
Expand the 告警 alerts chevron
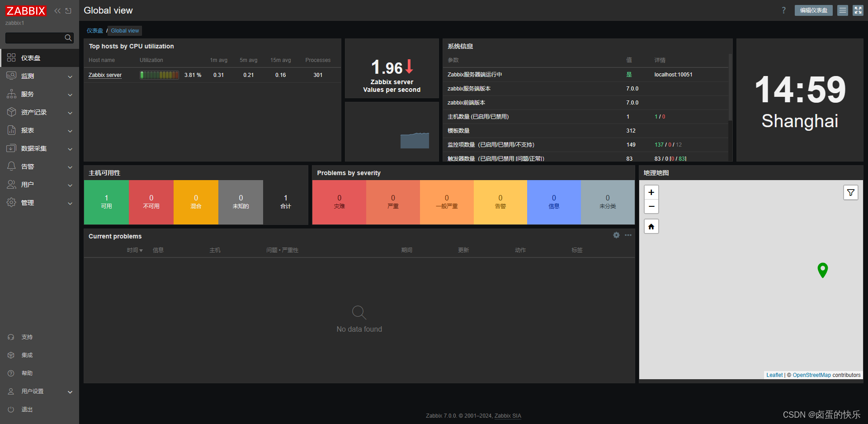click(x=70, y=167)
